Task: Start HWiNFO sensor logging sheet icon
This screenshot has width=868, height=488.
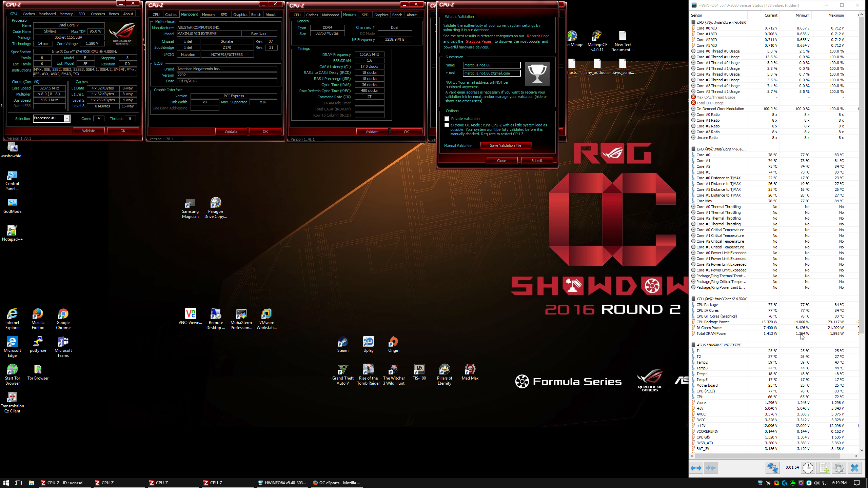Action: tap(824, 468)
